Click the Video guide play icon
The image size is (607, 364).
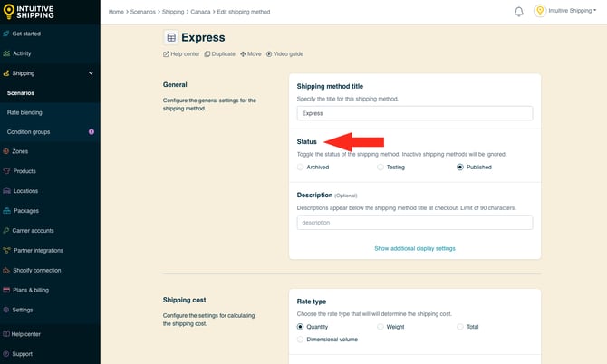[x=269, y=54]
